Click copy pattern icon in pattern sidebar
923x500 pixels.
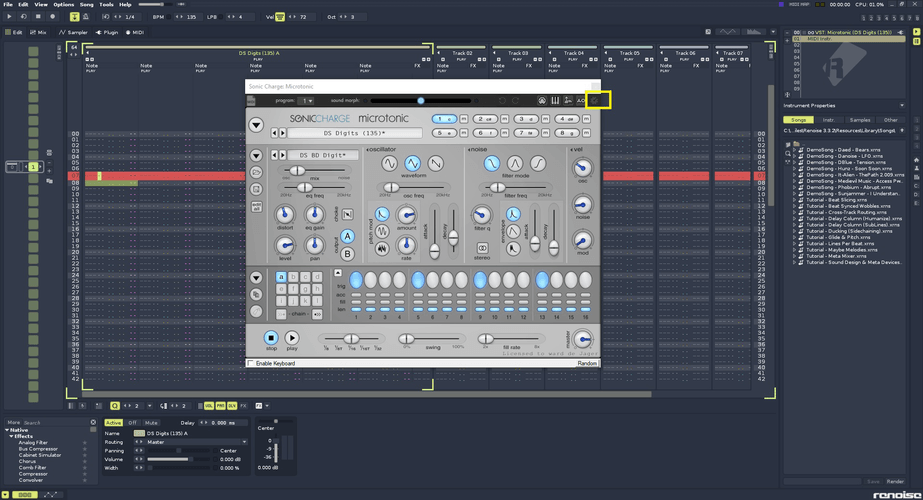(x=256, y=294)
